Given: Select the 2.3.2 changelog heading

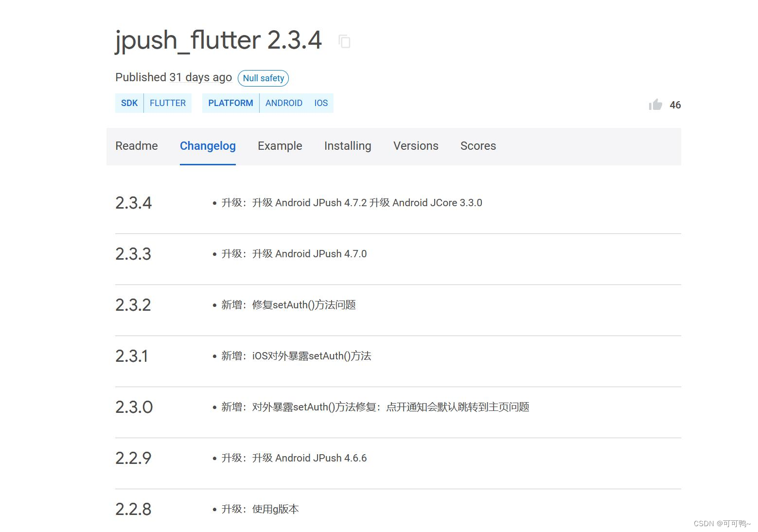Looking at the screenshot, I should click(133, 305).
